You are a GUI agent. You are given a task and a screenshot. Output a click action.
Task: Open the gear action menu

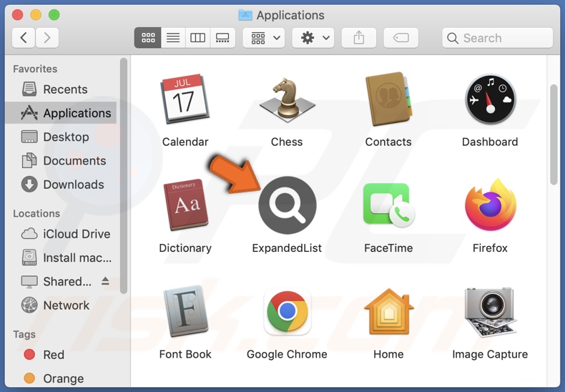(x=313, y=37)
